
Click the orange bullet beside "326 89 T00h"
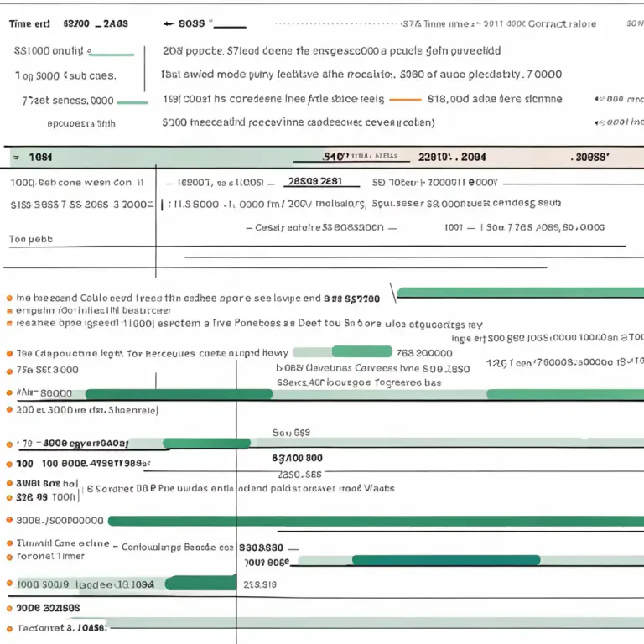click(9, 498)
